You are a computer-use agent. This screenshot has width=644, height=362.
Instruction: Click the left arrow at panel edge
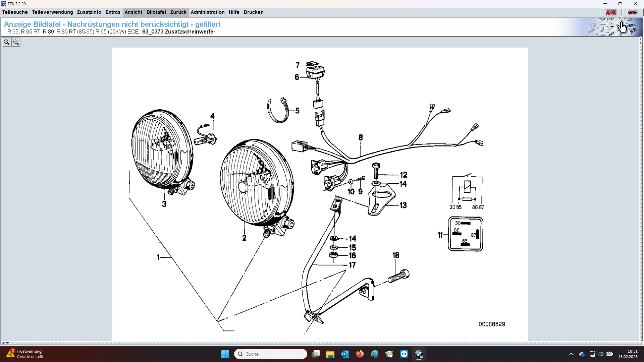pos(640,39)
